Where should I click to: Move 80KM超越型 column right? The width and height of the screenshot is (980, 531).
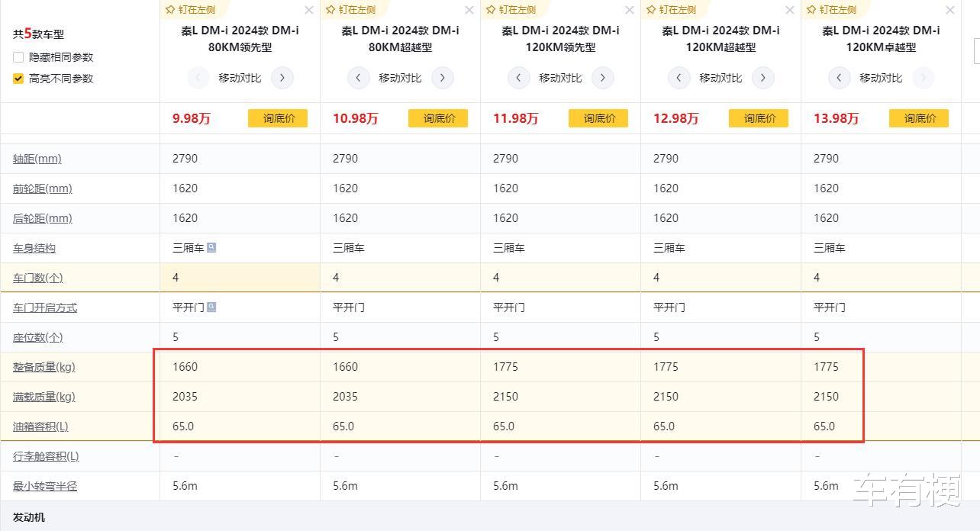443,78
